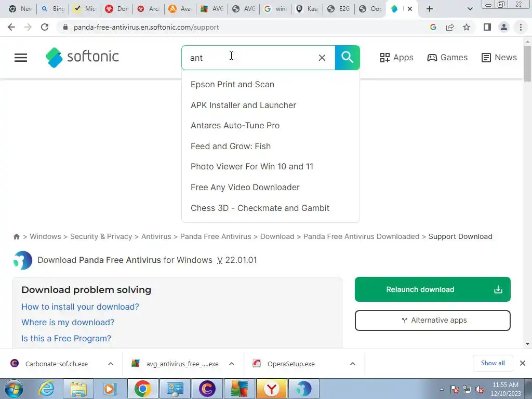The width and height of the screenshot is (532, 399).
Task: Click Security & Privacy breadcrumb link
Action: pos(101,236)
